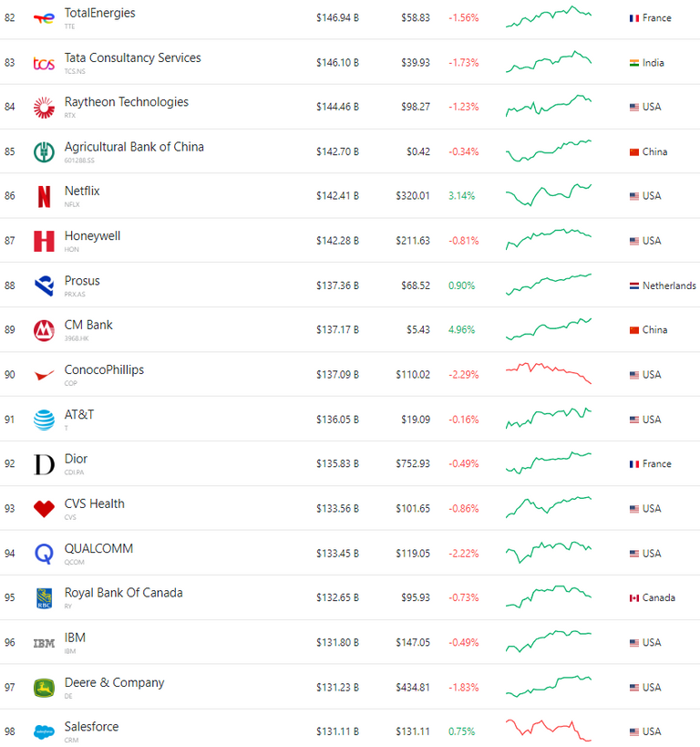The width and height of the screenshot is (700, 747).
Task: Click the QUALCOMM Q logo
Action: click(44, 554)
